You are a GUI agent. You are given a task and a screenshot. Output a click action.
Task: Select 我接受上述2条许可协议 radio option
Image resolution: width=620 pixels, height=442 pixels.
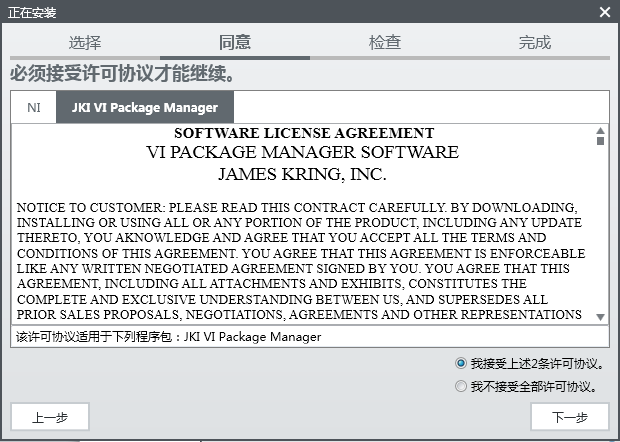coord(461,363)
